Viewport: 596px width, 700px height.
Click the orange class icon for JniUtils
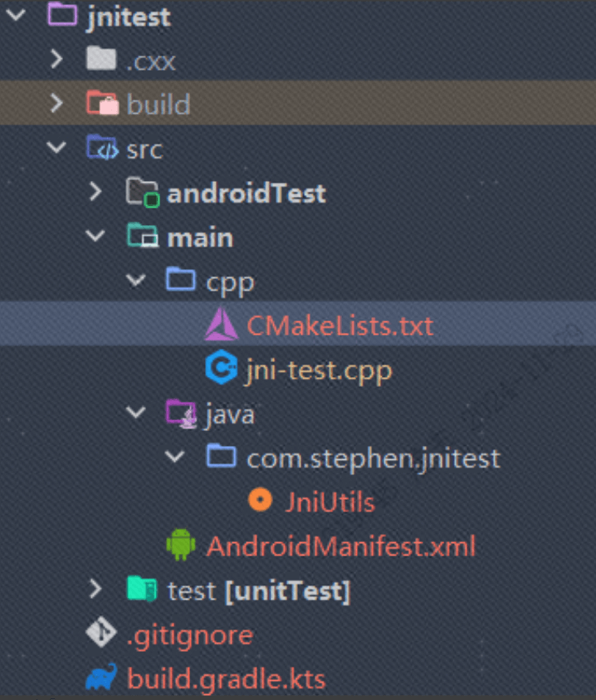point(261,501)
